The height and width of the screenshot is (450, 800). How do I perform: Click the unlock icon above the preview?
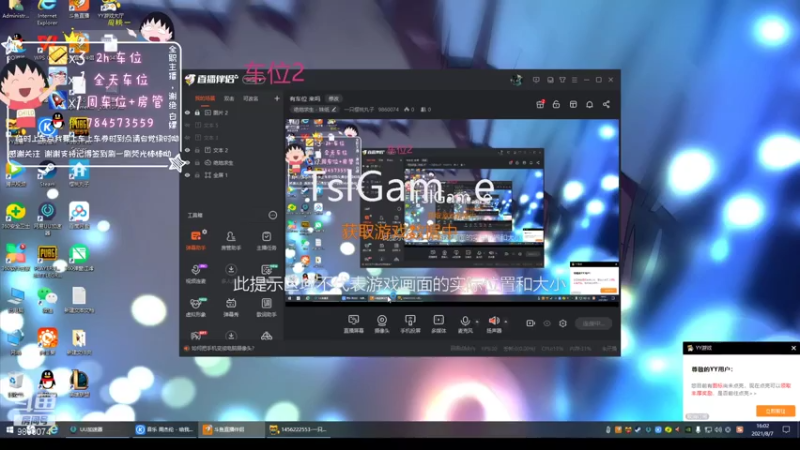pos(557,104)
